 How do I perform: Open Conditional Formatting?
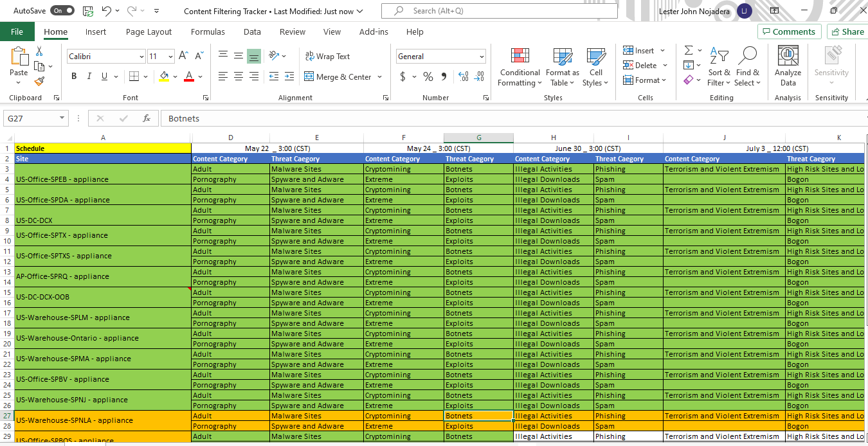(520, 67)
